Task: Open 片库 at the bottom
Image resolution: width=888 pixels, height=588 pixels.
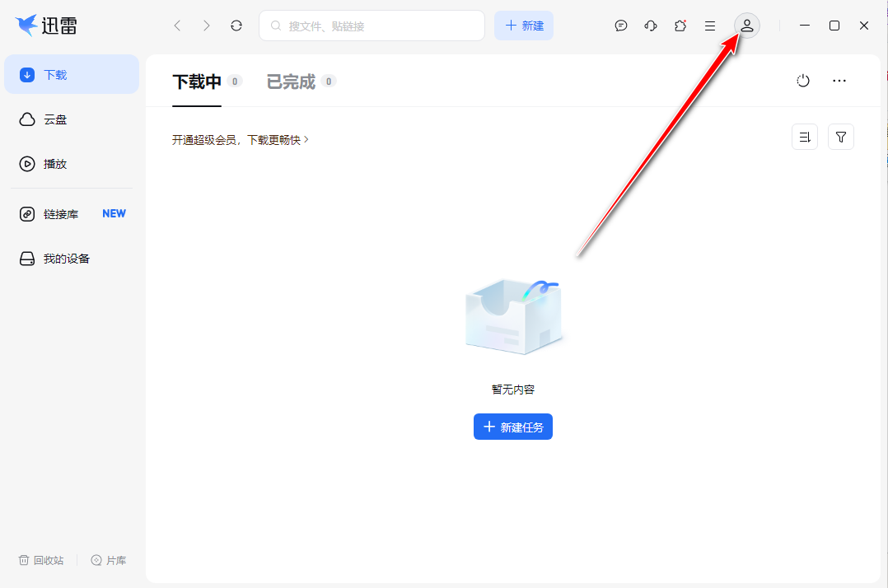Action: point(109,560)
